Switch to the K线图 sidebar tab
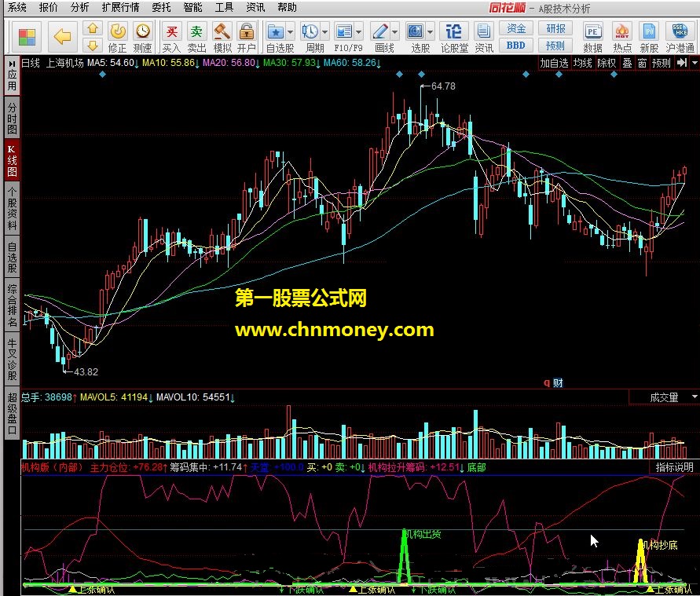The height and width of the screenshot is (596, 700). pos(12,161)
